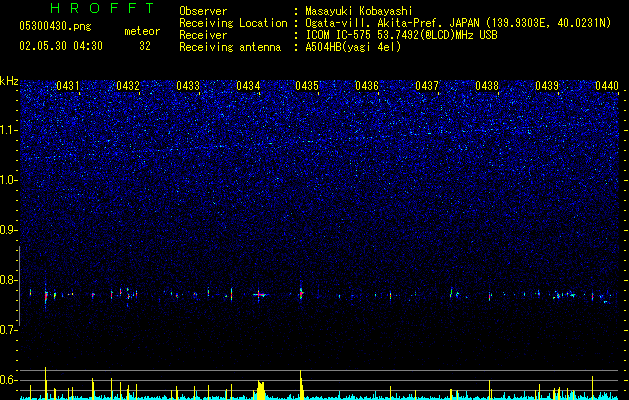The height and width of the screenshot is (400, 629).
Task: Click the 0.6 kHz axis label
Action: (8, 380)
